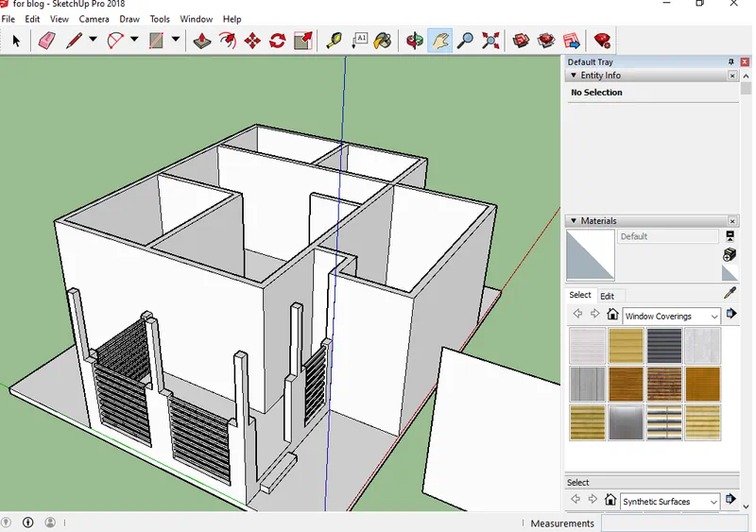Choose the Move tool
Image resolution: width=756 pixels, height=532 pixels.
pyautogui.click(x=252, y=41)
